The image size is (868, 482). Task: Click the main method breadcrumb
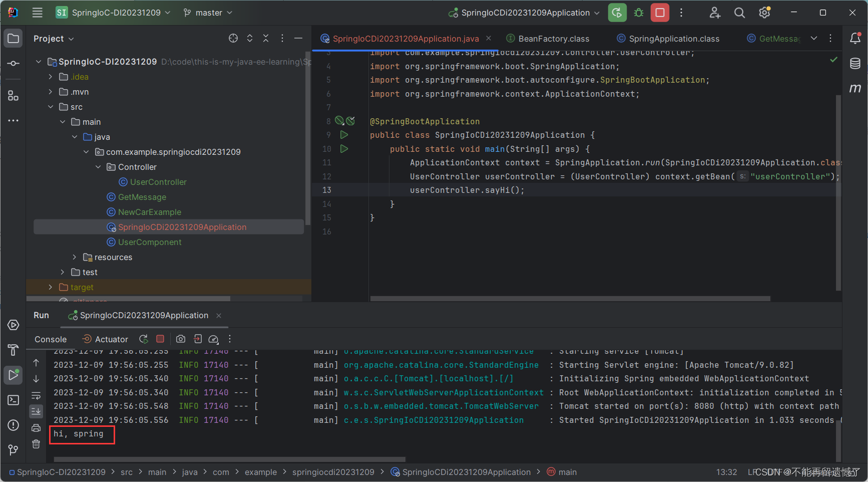point(562,472)
